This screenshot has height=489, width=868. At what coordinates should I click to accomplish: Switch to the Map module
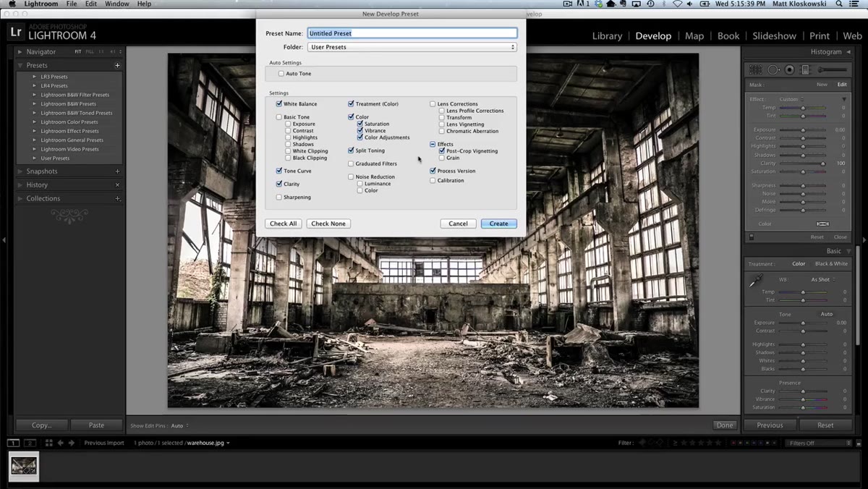(x=694, y=35)
